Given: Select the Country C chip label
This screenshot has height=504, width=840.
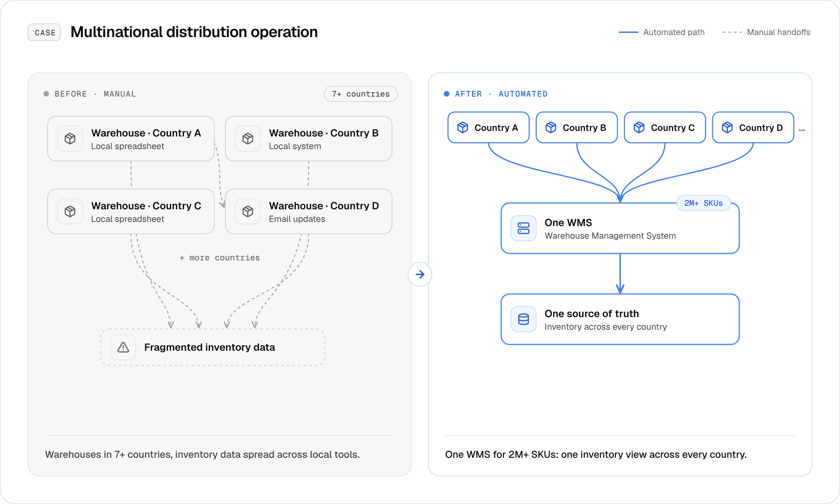Looking at the screenshot, I should tap(673, 128).
